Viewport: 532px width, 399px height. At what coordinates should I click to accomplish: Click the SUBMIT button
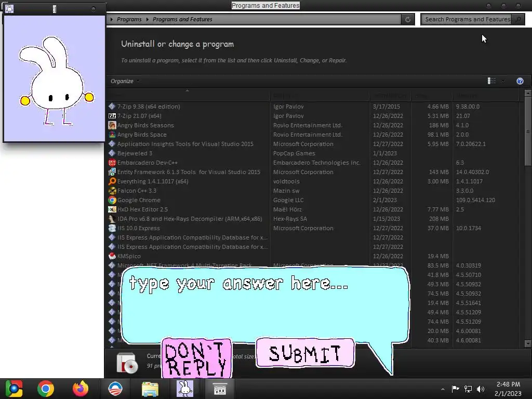pyautogui.click(x=305, y=353)
